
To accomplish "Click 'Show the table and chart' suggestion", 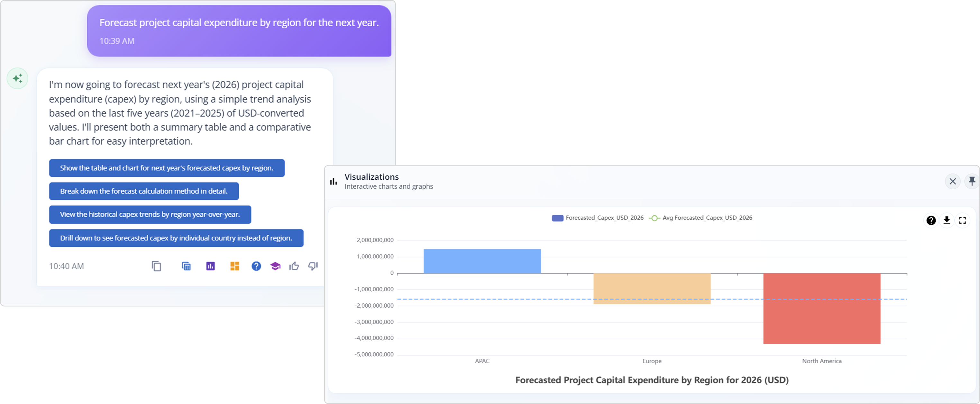I will (167, 168).
